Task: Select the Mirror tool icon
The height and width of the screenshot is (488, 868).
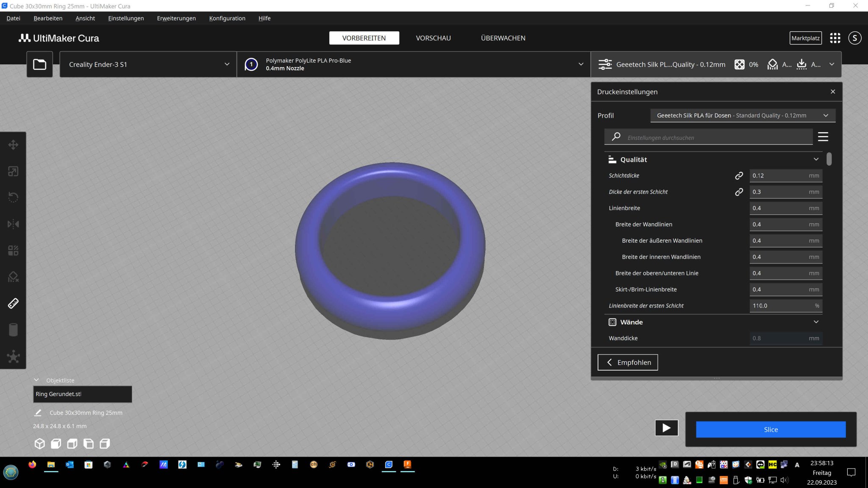Action: click(13, 224)
